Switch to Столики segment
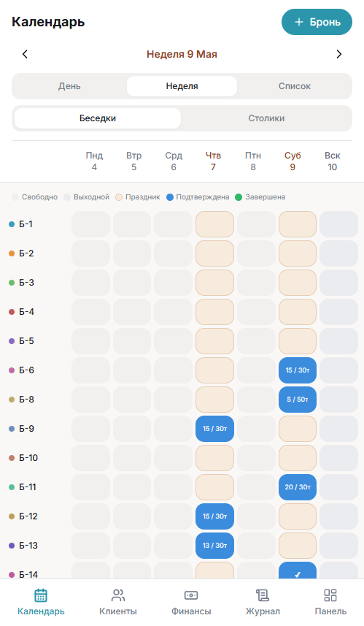364x626 pixels. click(x=266, y=118)
